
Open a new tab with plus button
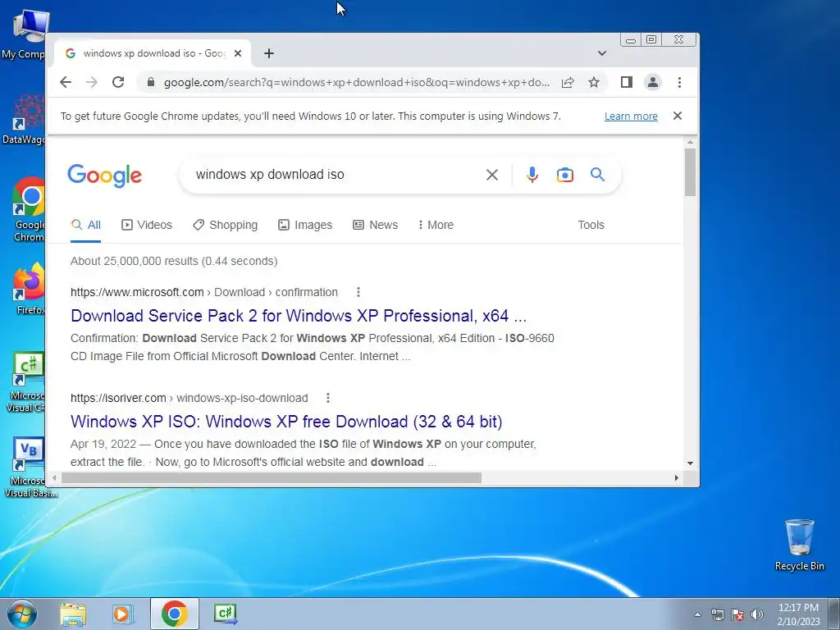(x=269, y=53)
